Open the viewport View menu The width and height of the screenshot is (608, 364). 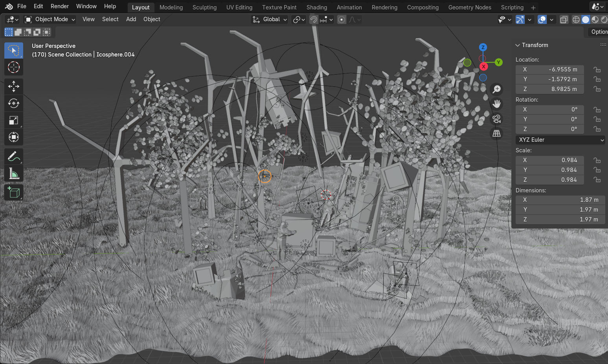[x=88, y=19]
